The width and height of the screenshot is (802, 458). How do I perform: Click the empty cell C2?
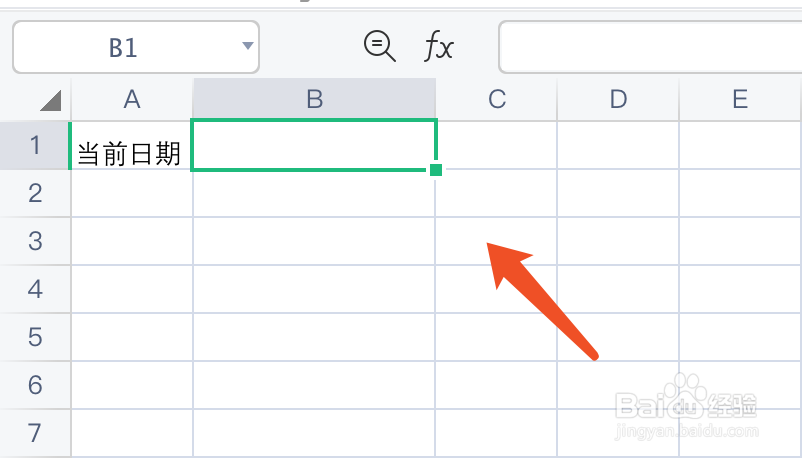[x=496, y=193]
